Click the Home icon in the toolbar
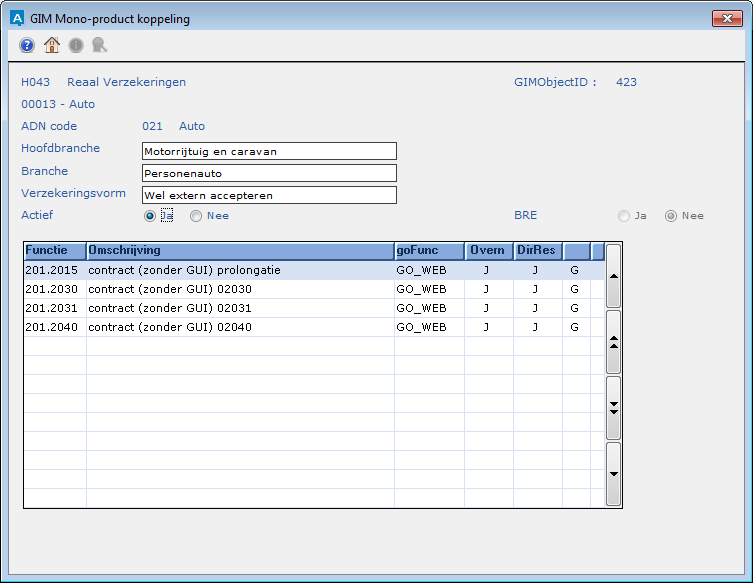Screen dimensions: 753x583 pos(52,45)
